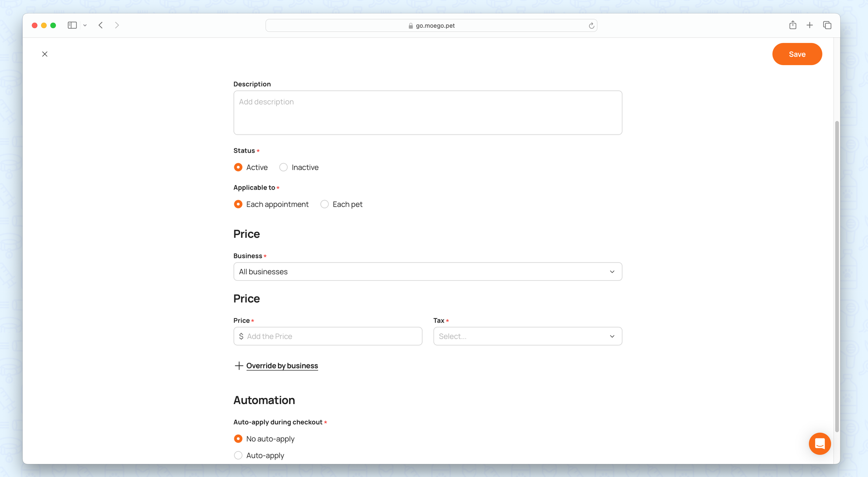This screenshot has width=868, height=477.
Task: Open the Safari share icon
Action: [792, 25]
